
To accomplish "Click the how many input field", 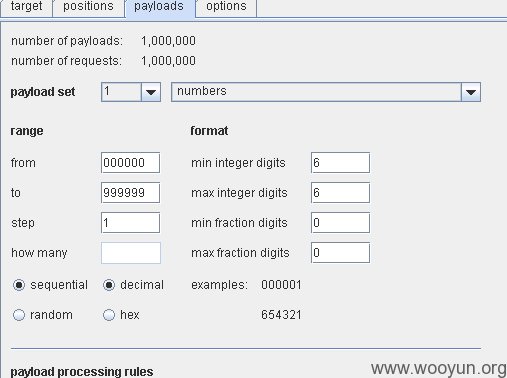I will pos(131,253).
